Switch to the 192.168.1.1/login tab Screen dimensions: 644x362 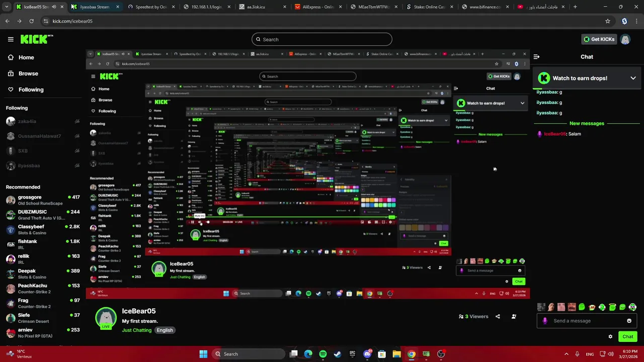click(x=207, y=7)
